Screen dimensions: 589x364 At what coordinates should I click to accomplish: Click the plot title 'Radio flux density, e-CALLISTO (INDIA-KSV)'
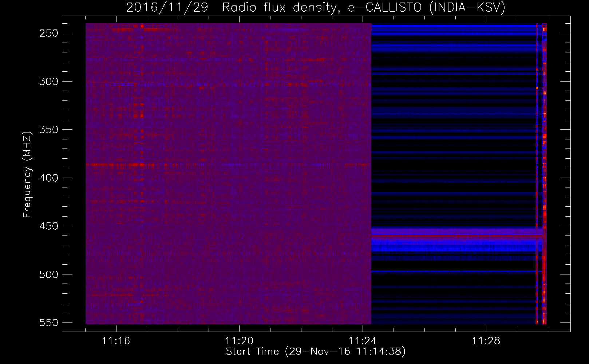(x=364, y=7)
